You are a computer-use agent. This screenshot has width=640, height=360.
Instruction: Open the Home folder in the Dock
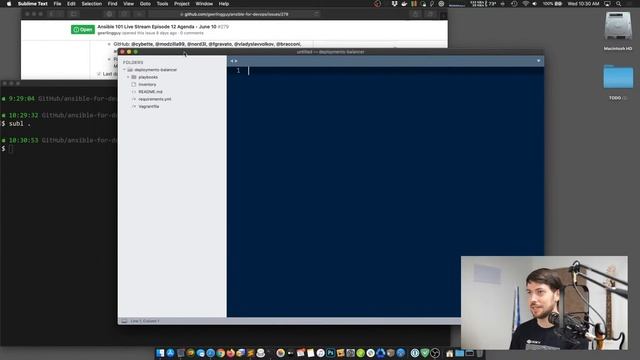click(449, 353)
